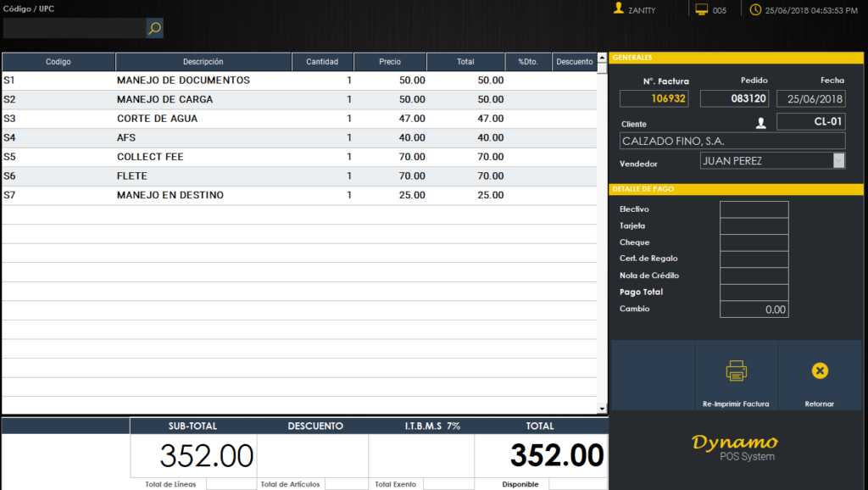Click the Dynamo POS System logo
The width and height of the screenshot is (868, 490).
point(735,448)
